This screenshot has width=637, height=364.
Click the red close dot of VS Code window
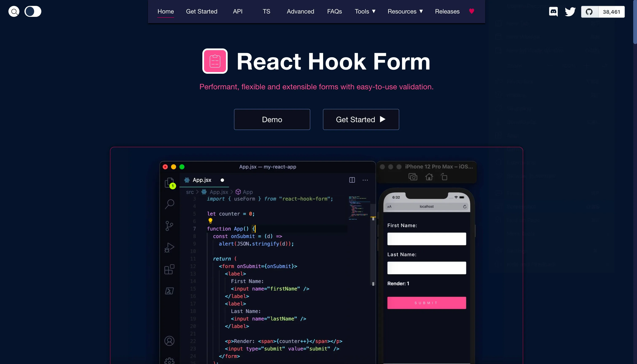click(x=165, y=167)
